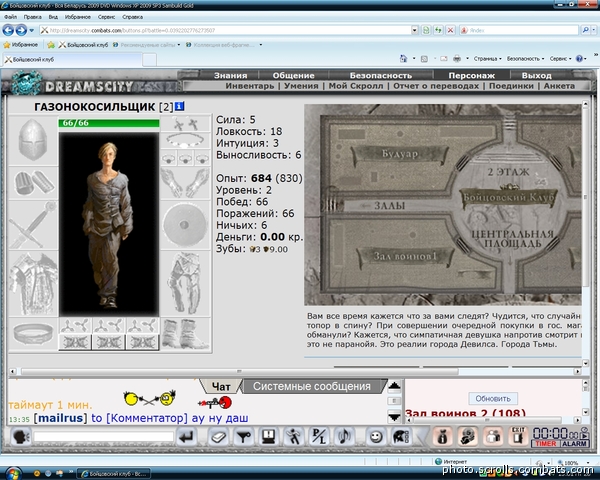The image size is (600, 480).
Task: Go to Центральная площадь on the map
Action: point(512,239)
